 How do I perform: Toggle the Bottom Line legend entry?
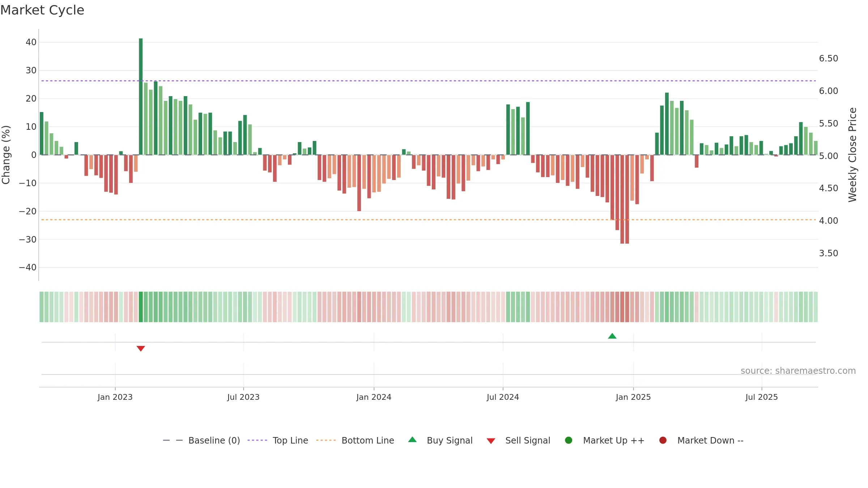355,440
